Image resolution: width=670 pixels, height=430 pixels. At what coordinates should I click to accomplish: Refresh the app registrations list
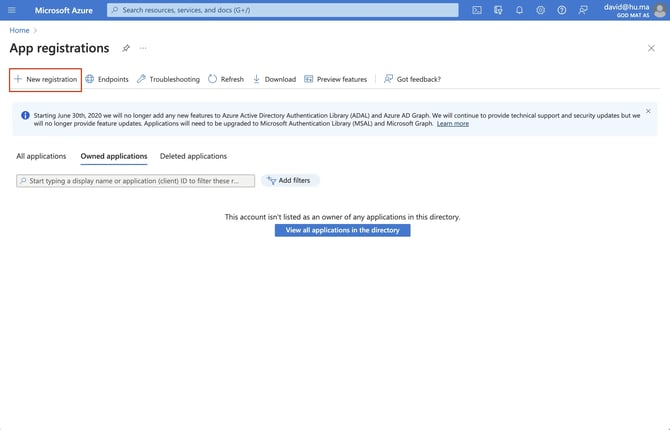point(226,79)
